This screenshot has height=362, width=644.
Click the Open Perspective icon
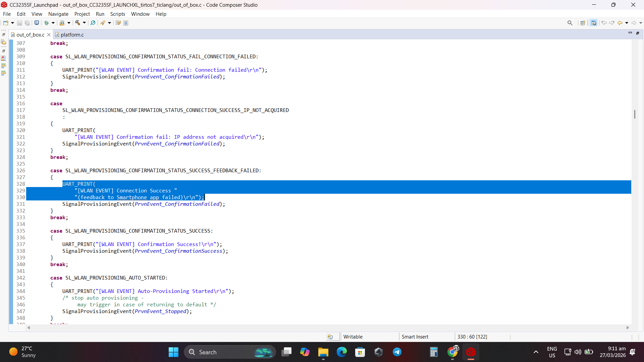(x=583, y=23)
